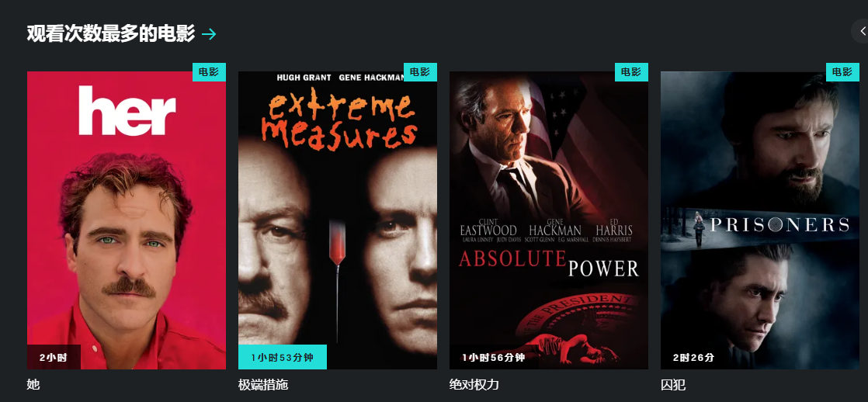Click the 1小时56分钟 duration label
Viewport: 868px width, 402px height.
point(494,357)
